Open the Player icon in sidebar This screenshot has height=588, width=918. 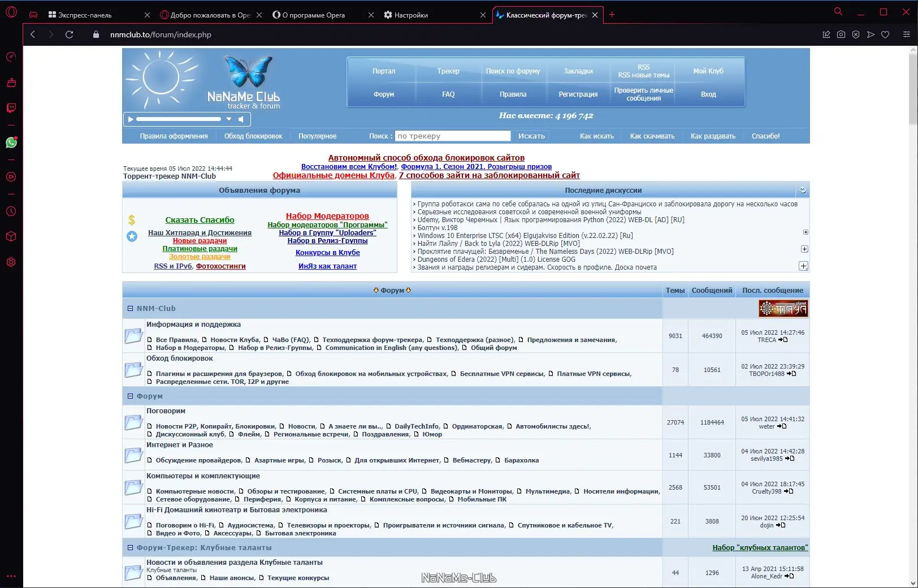[x=11, y=176]
